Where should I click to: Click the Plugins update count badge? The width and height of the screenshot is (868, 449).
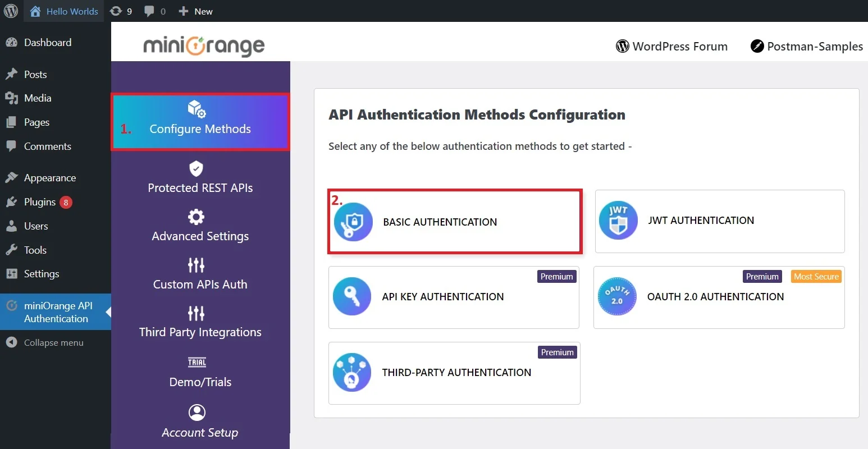[66, 203]
